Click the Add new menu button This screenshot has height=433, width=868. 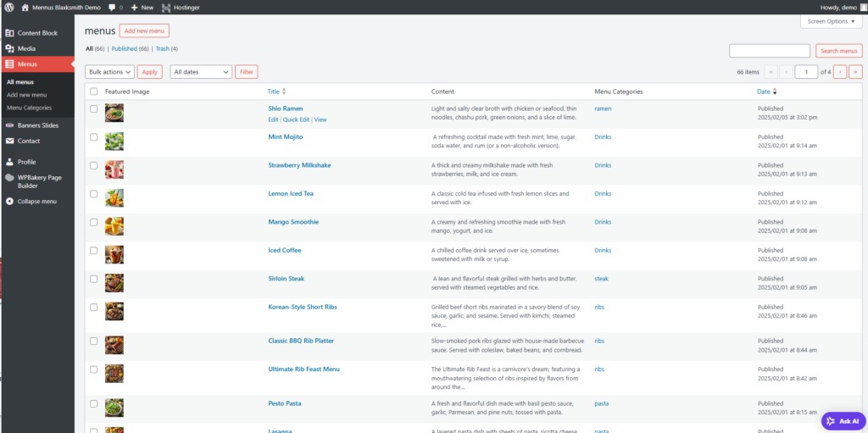tap(144, 31)
